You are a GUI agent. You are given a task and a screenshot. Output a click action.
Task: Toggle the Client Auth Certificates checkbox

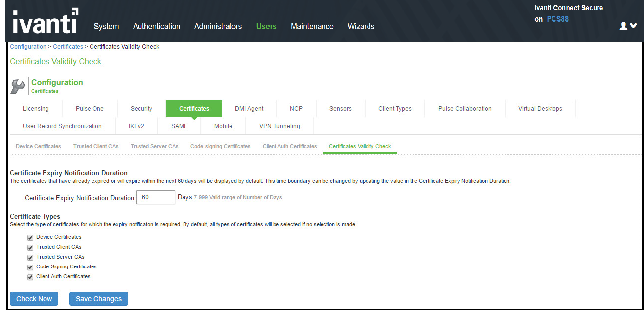click(x=30, y=277)
